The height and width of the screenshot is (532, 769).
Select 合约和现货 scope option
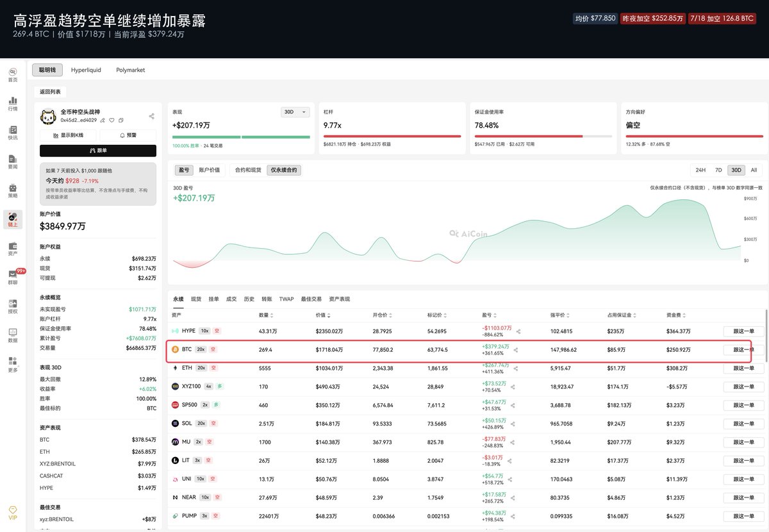pos(249,170)
